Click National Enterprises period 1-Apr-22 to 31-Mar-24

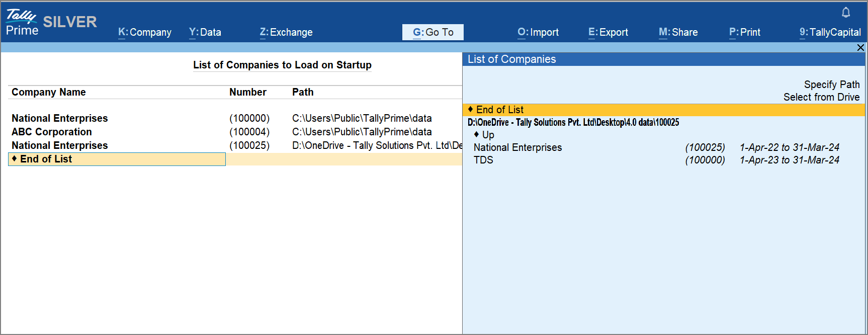click(x=790, y=147)
